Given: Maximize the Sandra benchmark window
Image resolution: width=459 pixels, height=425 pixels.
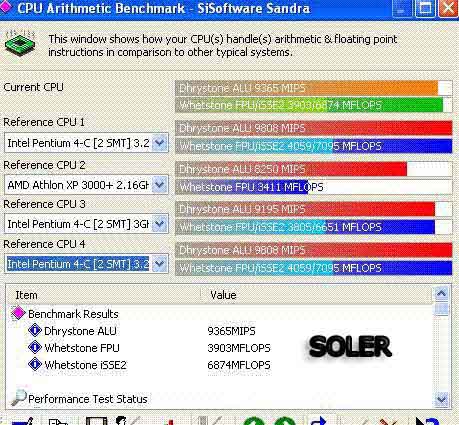Looking at the screenshot, I should [x=425, y=8].
